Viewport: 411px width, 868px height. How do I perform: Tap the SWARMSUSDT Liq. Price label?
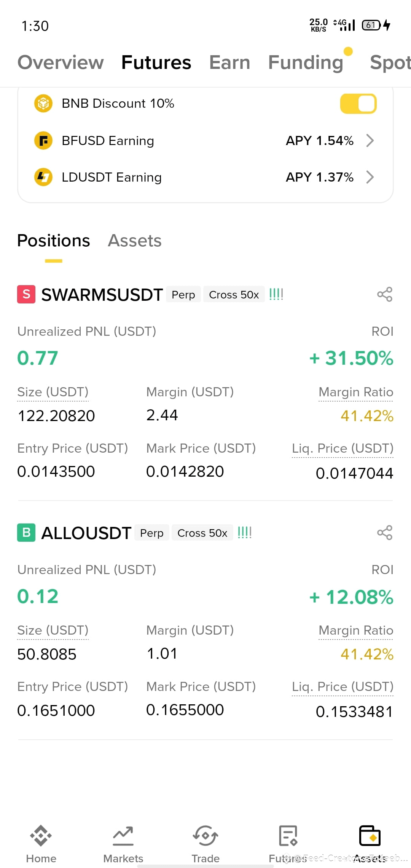tap(342, 448)
